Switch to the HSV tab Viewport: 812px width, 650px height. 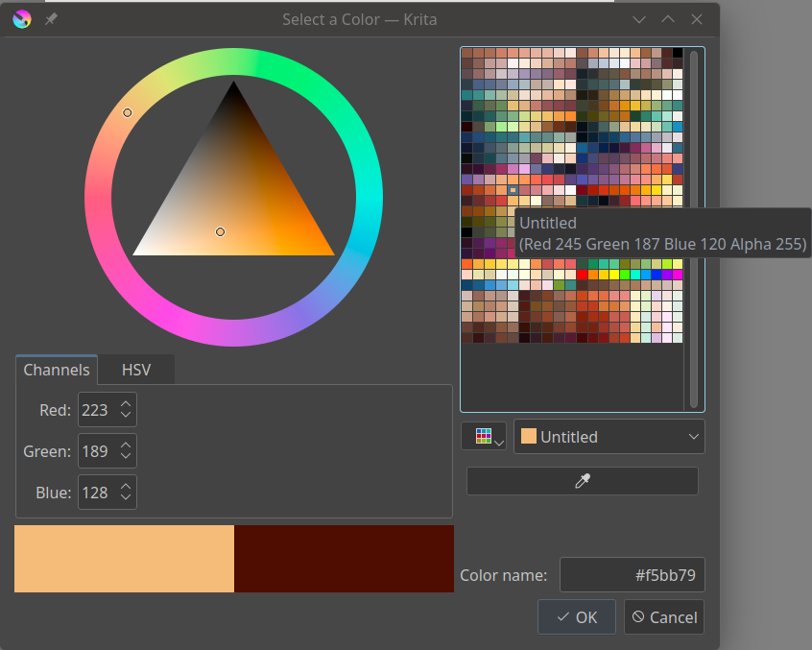click(x=136, y=370)
